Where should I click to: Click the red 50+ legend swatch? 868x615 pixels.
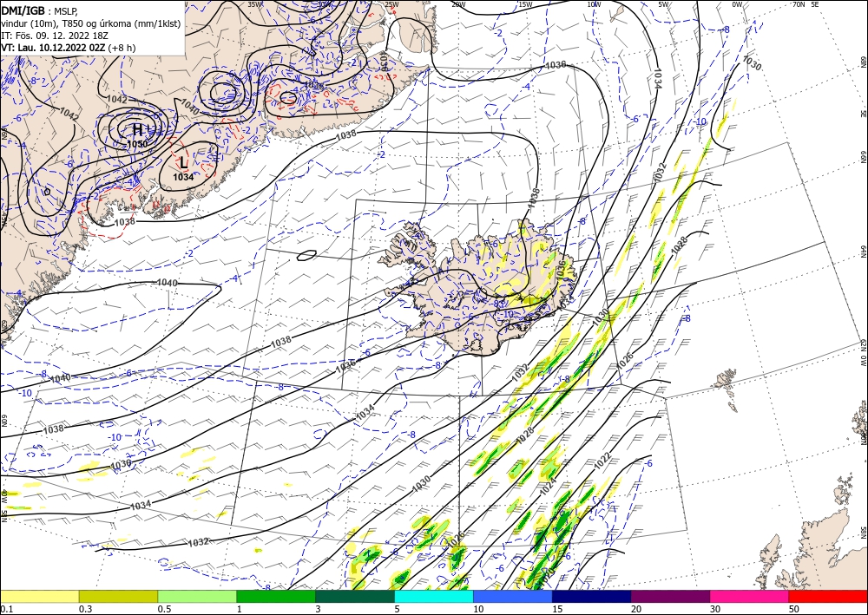(828, 596)
